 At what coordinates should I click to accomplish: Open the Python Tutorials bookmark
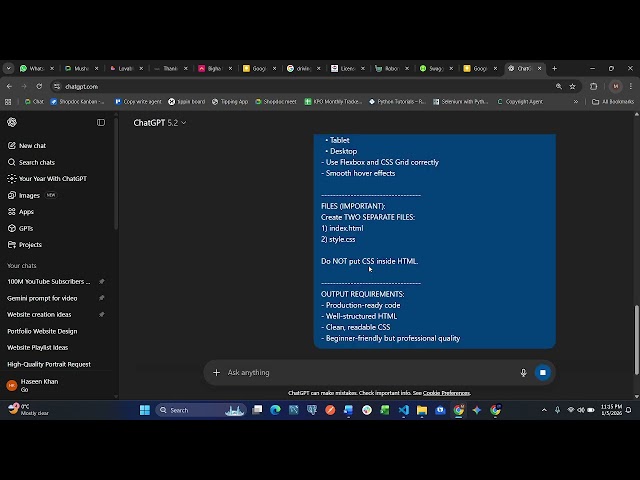click(397, 102)
